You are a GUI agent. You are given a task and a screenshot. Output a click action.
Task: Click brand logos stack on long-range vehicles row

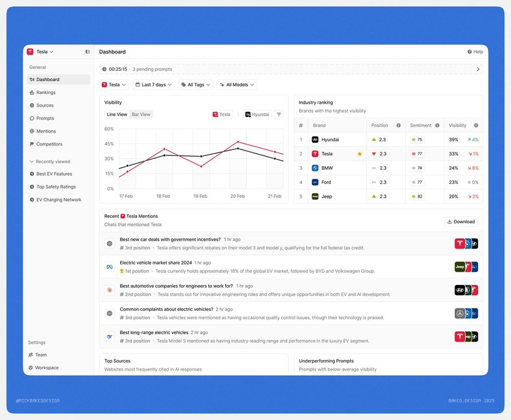click(x=466, y=337)
